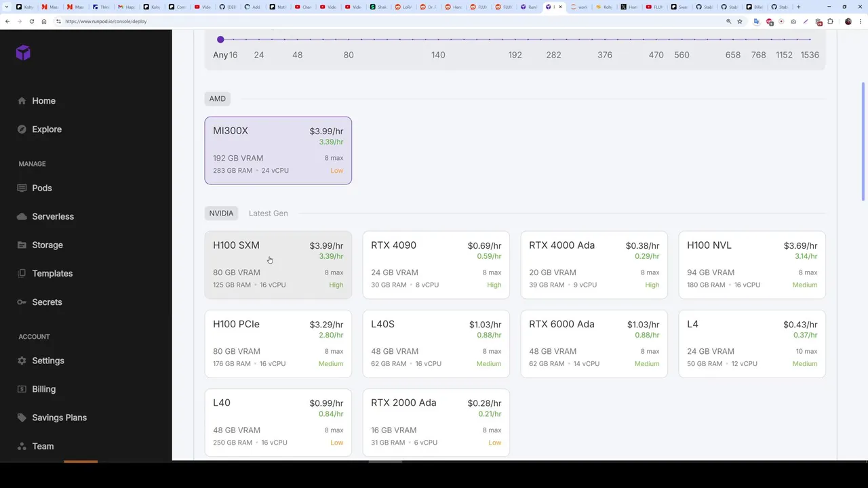Click the browser back button
Image resolution: width=868 pixels, height=488 pixels.
click(x=7, y=21)
